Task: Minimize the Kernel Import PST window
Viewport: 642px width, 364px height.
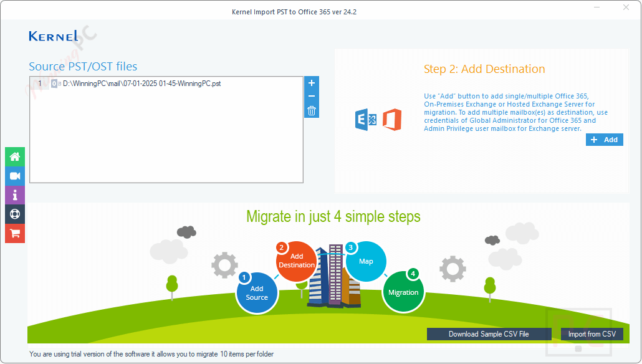Action: [x=597, y=7]
